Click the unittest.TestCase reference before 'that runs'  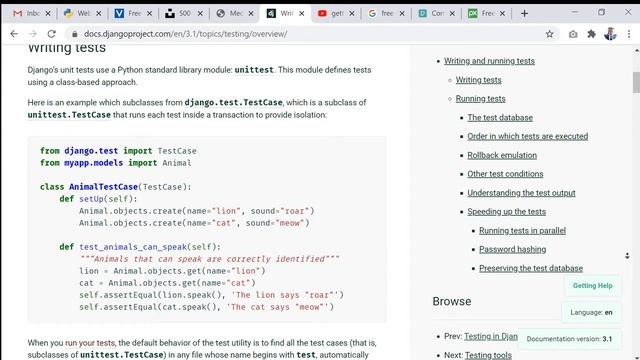(69, 115)
